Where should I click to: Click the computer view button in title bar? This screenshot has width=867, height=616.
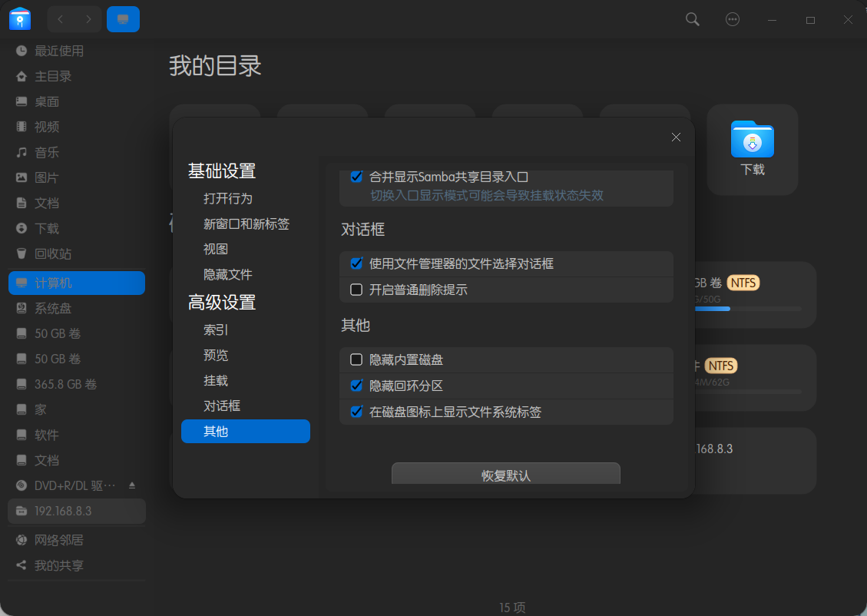click(124, 19)
